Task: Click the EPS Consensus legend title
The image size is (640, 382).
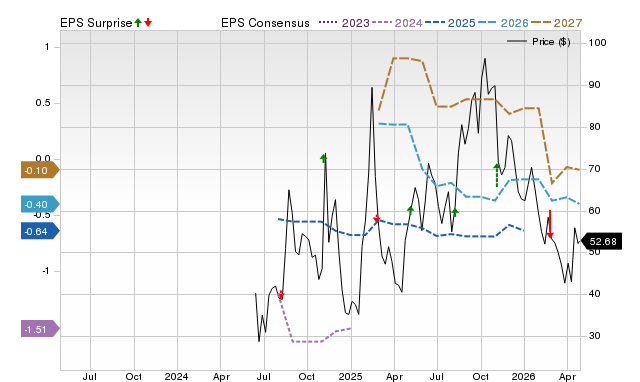Action: click(265, 23)
